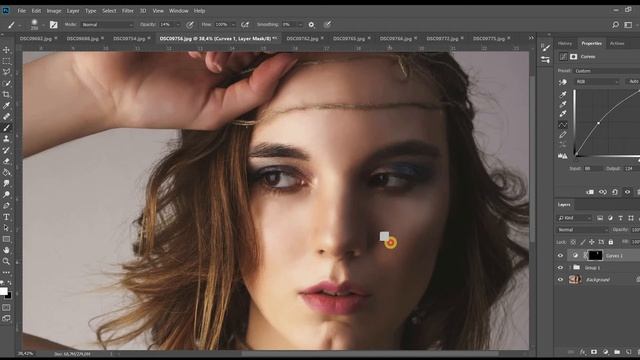The image size is (640, 360).
Task: Open the Smoothing value dropdown
Action: (300, 25)
